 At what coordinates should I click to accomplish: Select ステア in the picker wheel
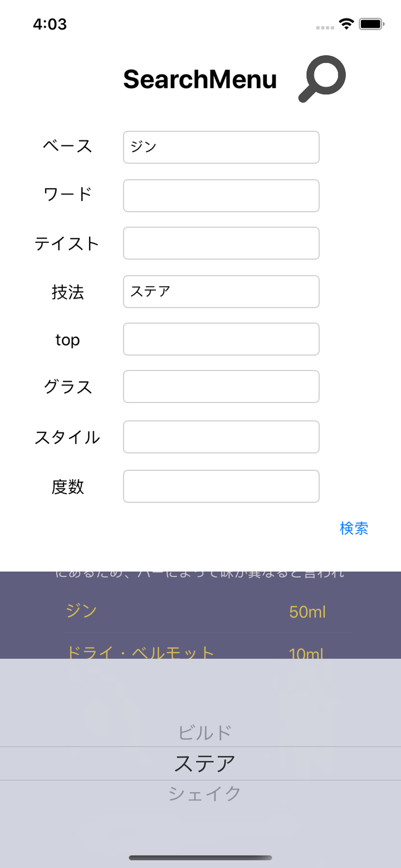tap(204, 763)
